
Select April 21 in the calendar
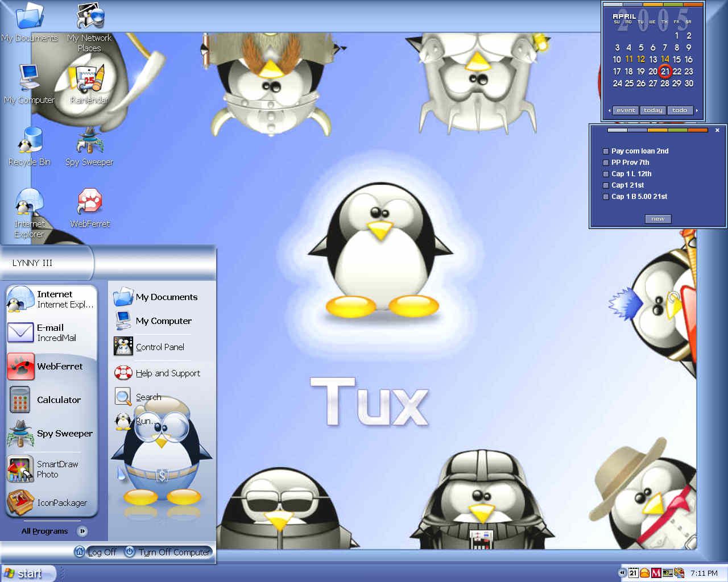coord(665,72)
